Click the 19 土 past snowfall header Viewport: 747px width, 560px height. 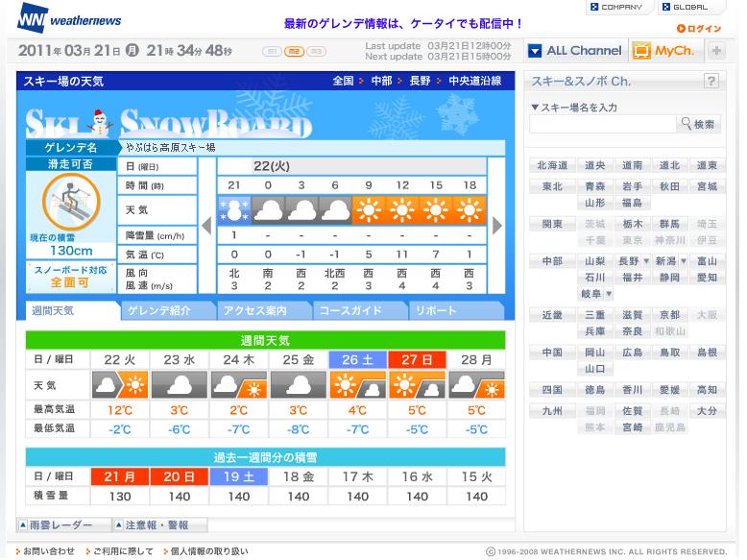point(239,476)
